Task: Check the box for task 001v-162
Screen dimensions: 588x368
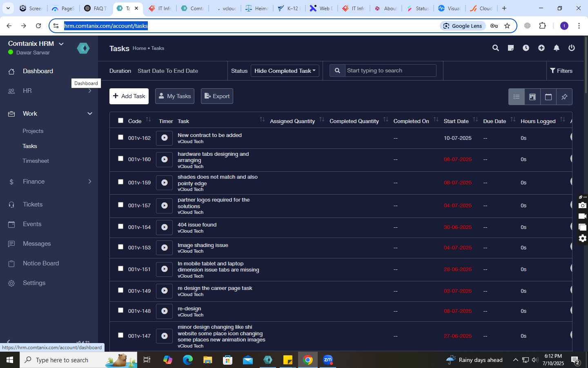Action: coord(120,137)
